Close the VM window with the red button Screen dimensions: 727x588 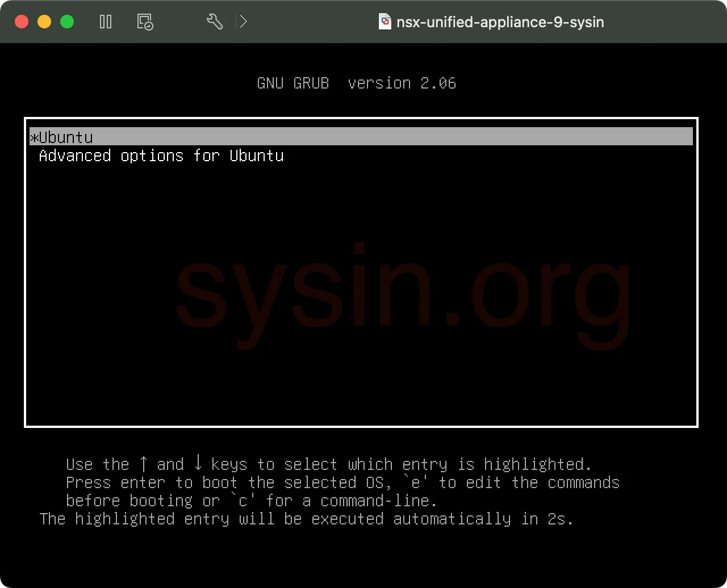point(22,22)
